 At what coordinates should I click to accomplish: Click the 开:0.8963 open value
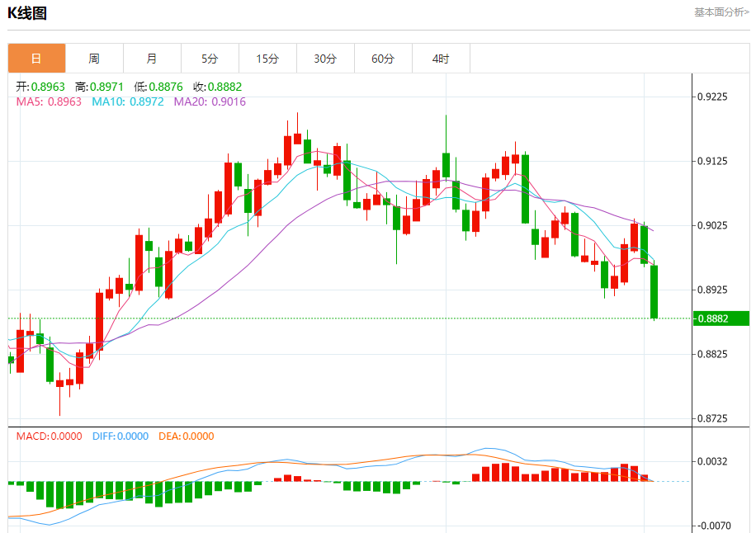[x=40, y=87]
